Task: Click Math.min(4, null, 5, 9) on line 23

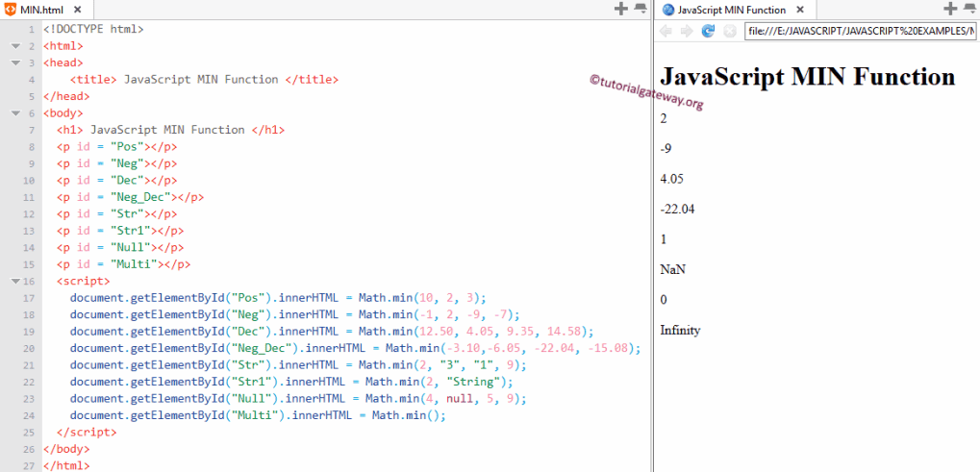Action: pos(442,398)
